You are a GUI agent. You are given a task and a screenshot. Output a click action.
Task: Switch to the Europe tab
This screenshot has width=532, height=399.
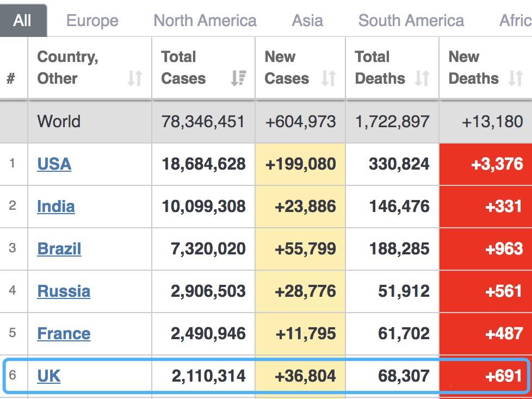point(92,21)
